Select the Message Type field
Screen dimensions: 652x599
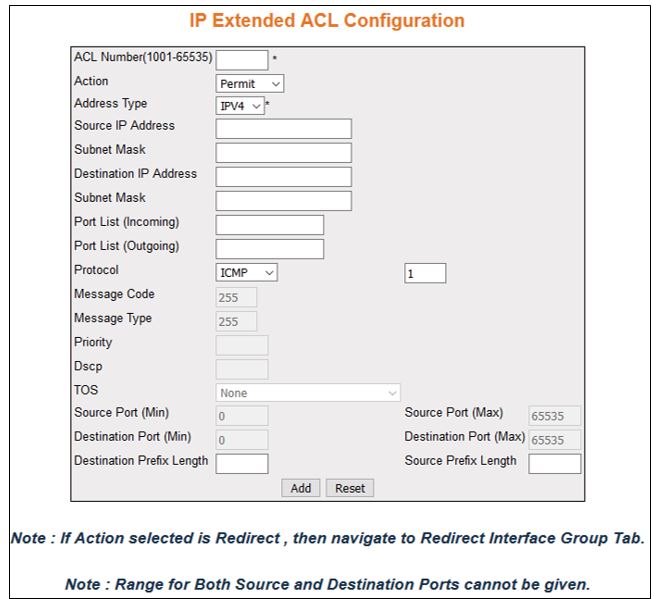236,321
